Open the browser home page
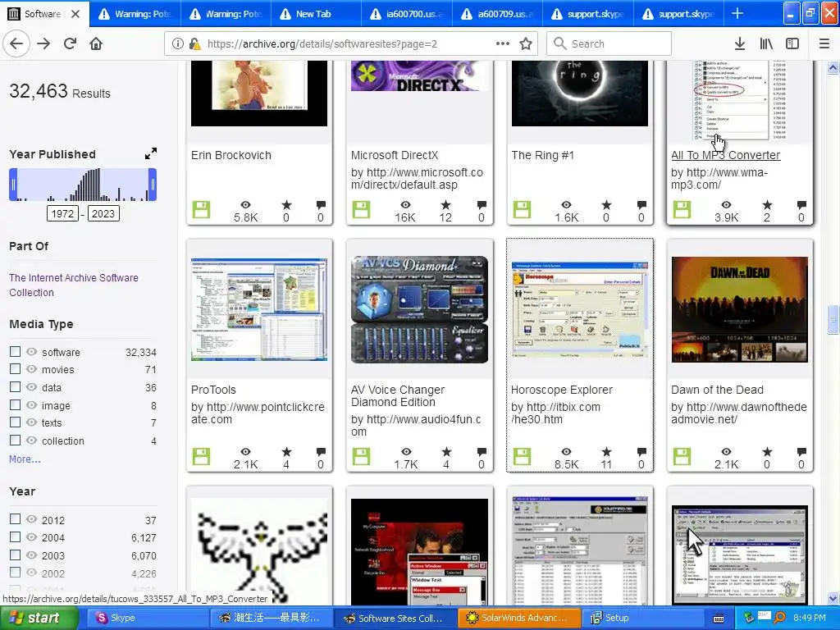The width and height of the screenshot is (840, 630). click(96, 44)
